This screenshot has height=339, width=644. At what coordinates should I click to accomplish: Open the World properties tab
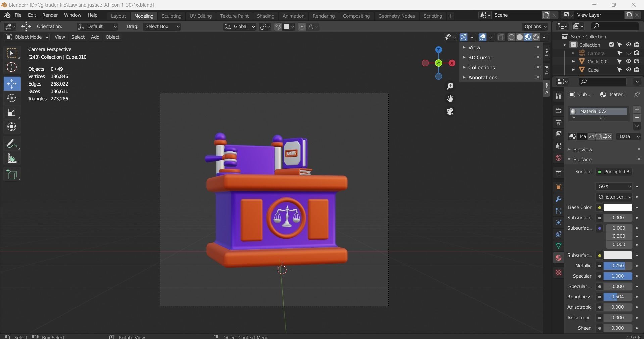(x=558, y=158)
